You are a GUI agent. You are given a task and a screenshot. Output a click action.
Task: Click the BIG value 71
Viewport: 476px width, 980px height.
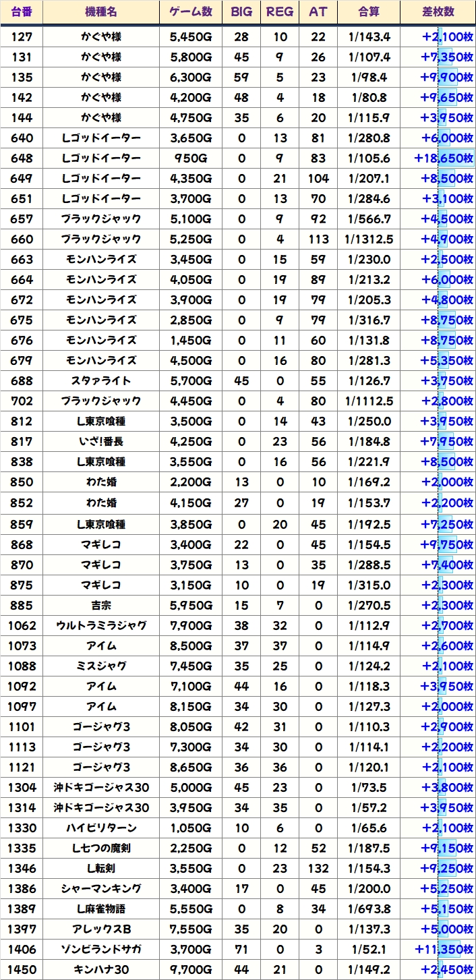click(x=241, y=948)
